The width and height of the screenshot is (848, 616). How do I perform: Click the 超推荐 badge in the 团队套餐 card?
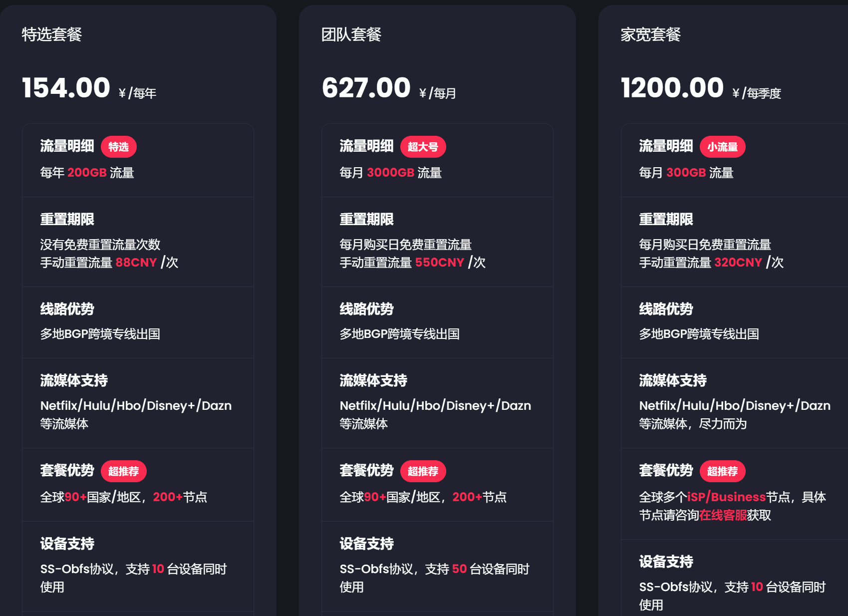point(423,471)
